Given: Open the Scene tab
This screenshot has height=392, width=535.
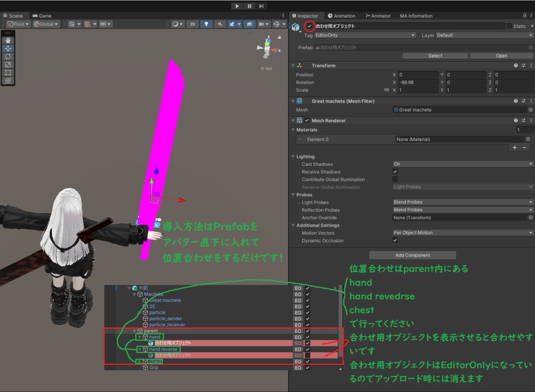Looking at the screenshot, I should [13, 16].
